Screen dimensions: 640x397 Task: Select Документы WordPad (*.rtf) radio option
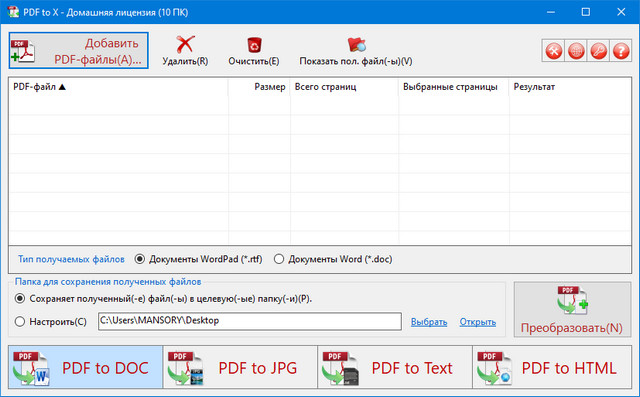click(140, 259)
